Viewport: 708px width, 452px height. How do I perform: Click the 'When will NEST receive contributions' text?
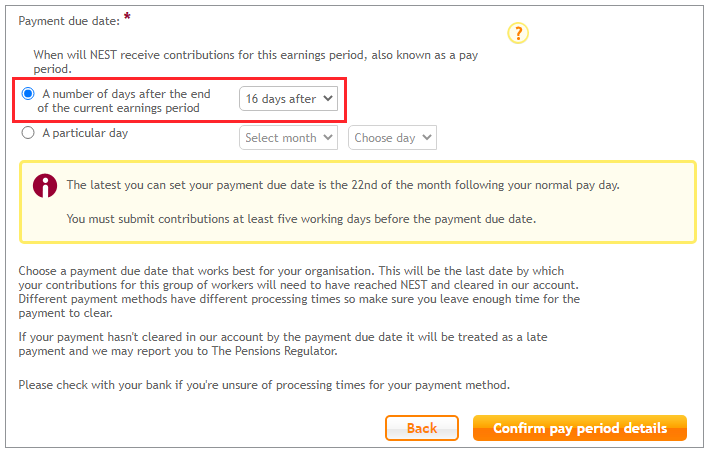click(256, 62)
